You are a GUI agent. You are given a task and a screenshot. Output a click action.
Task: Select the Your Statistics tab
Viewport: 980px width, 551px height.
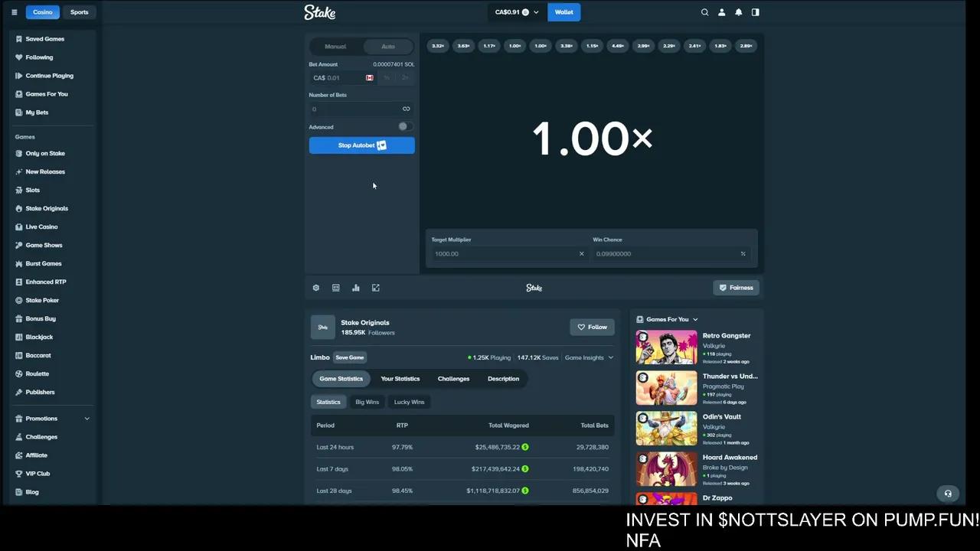point(400,379)
